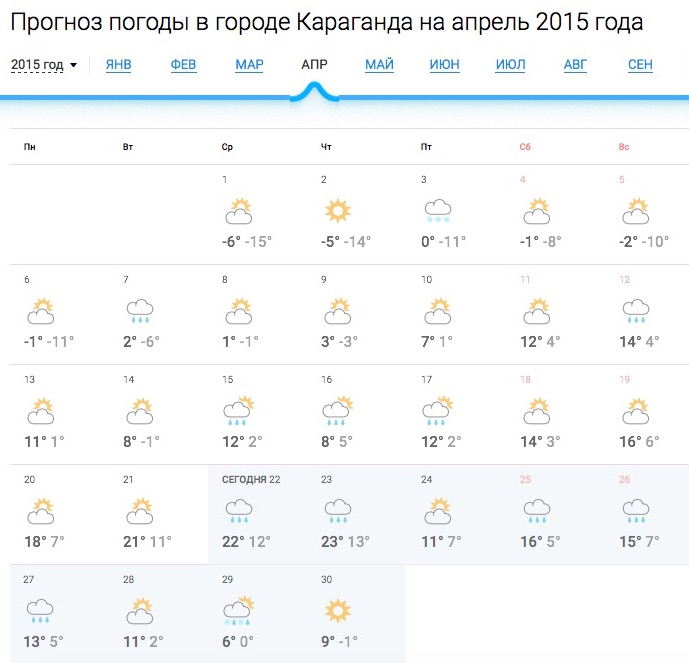Click the sun-and-rain icon on April 16
This screenshot has height=663, width=689.
coord(337,411)
